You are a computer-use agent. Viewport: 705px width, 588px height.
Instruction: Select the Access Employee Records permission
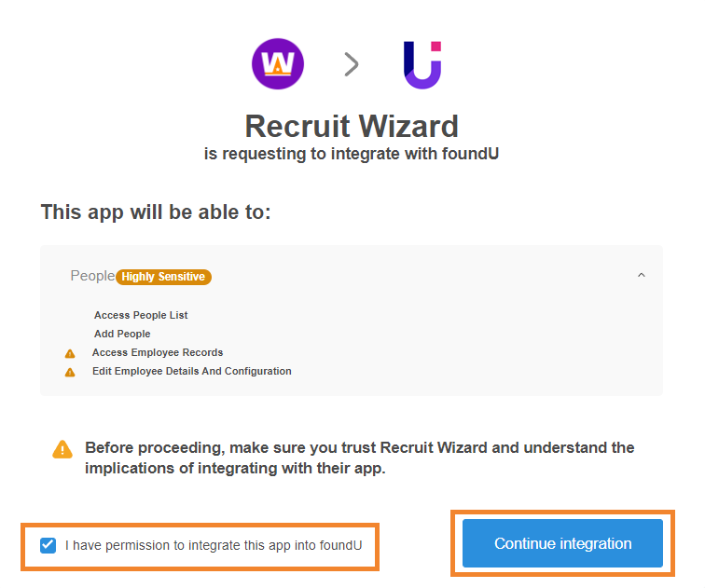coord(158,352)
